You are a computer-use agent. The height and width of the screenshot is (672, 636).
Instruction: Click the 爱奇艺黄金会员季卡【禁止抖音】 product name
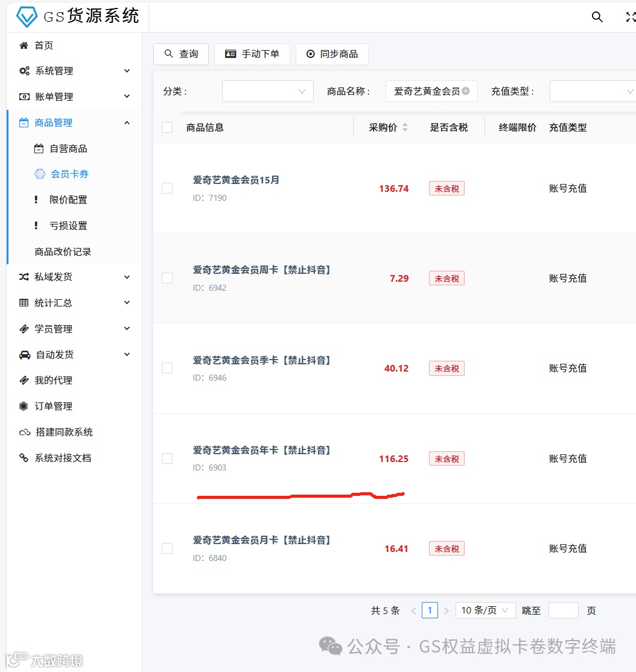pyautogui.click(x=262, y=360)
